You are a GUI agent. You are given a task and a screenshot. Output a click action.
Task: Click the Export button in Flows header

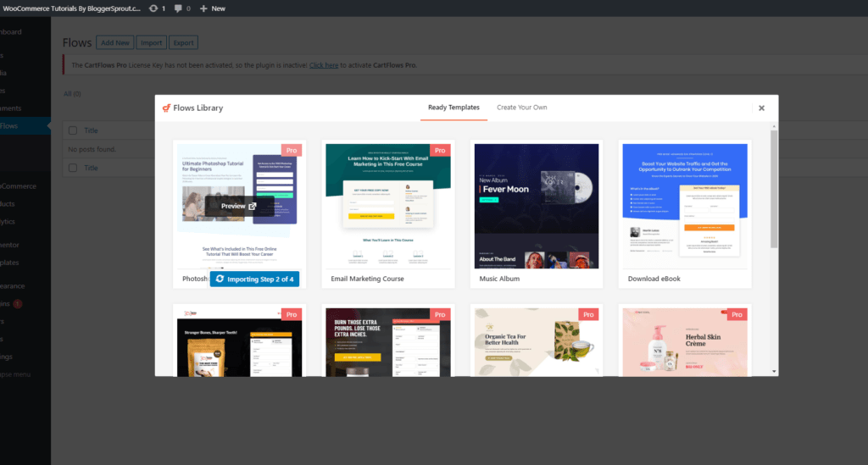(x=183, y=42)
